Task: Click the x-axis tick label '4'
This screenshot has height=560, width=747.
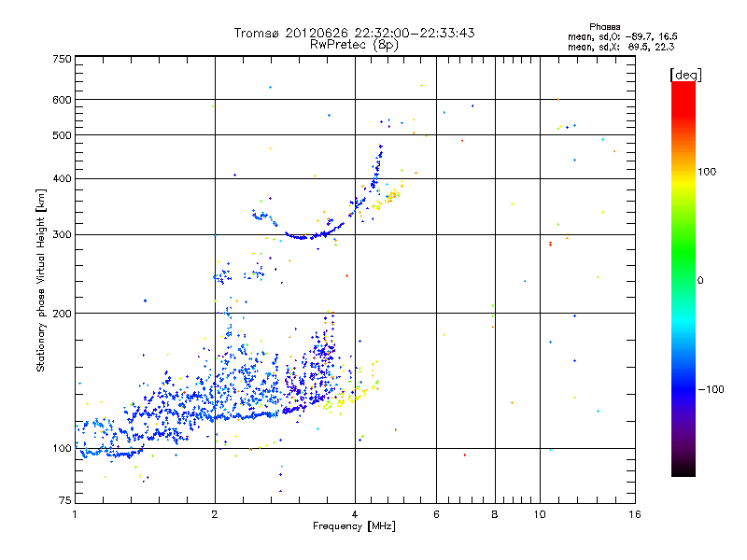Action: tap(355, 514)
